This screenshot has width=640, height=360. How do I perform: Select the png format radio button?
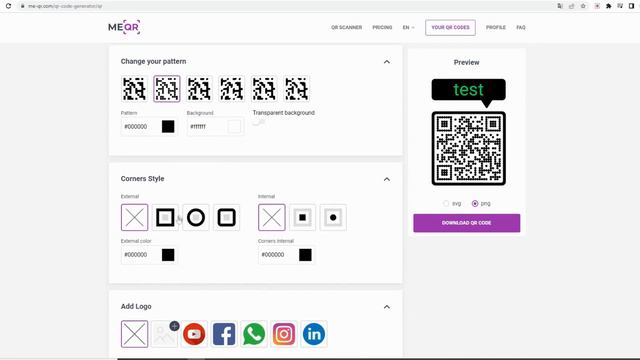pyautogui.click(x=475, y=203)
